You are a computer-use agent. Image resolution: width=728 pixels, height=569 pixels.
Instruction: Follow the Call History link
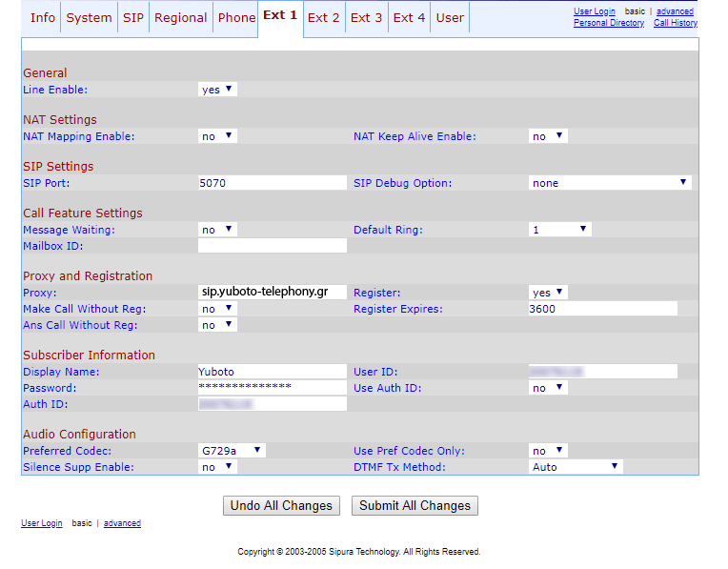pos(675,23)
